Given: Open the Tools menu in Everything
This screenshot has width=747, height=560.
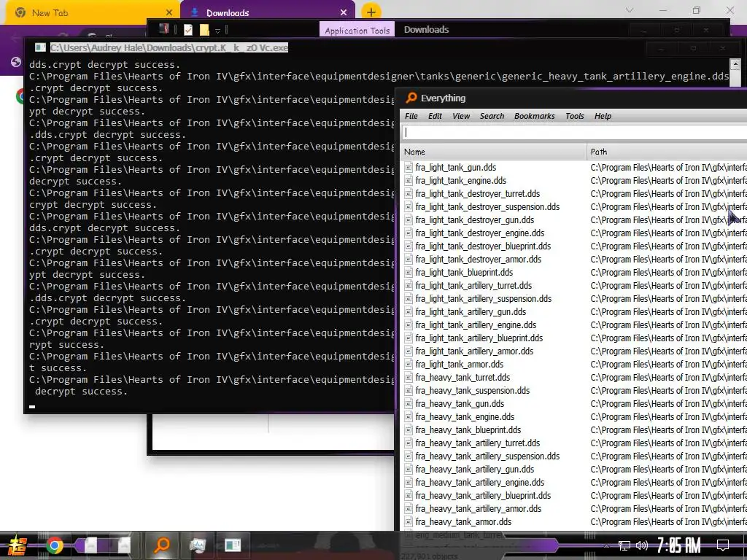Looking at the screenshot, I should point(575,116).
